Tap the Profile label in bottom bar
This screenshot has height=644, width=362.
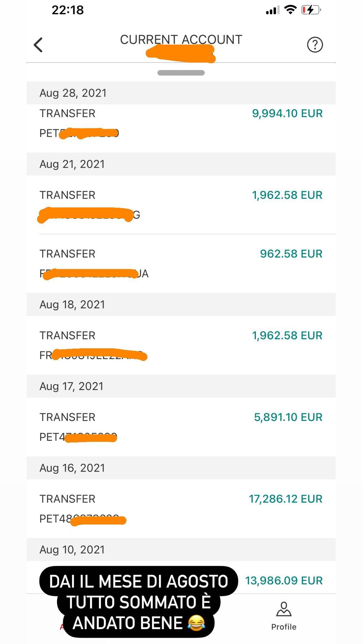[284, 627]
